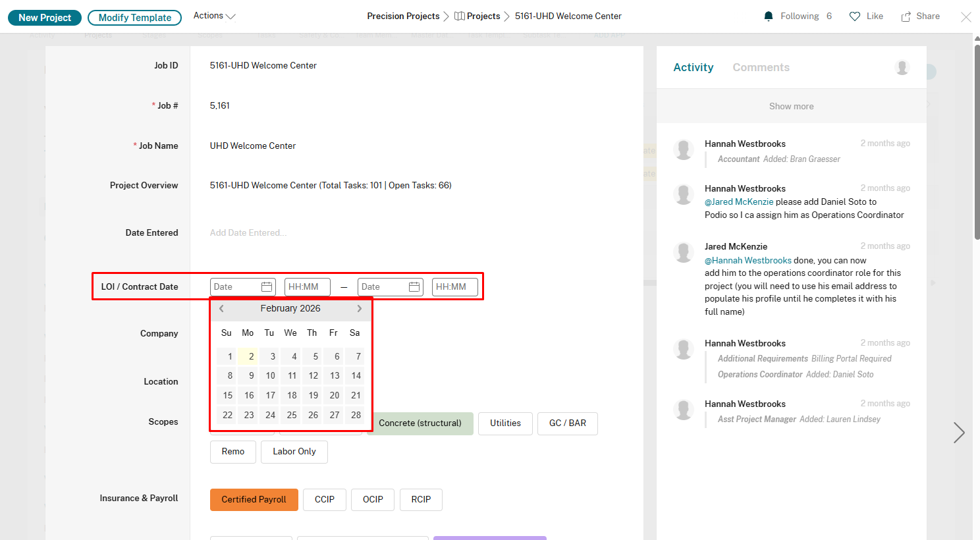
Task: Toggle the Remo scope option
Action: click(233, 452)
